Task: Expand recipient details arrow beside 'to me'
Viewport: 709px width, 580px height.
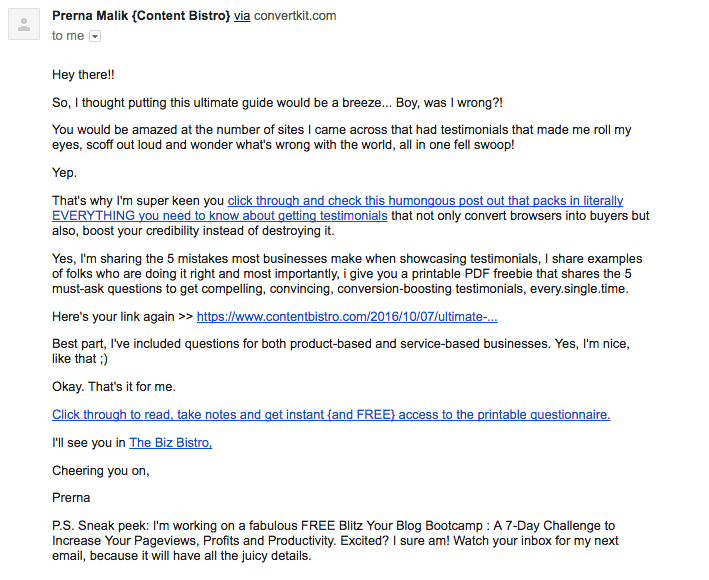Action: coord(95,36)
